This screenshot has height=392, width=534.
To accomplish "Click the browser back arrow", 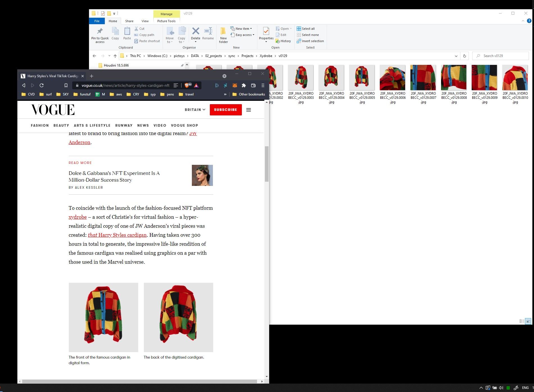I will [x=24, y=85].
